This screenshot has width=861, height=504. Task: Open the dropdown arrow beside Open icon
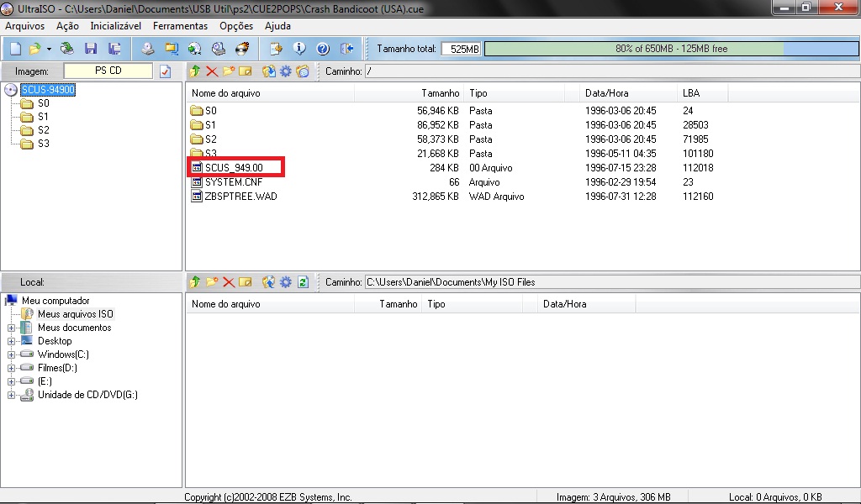pyautogui.click(x=49, y=49)
